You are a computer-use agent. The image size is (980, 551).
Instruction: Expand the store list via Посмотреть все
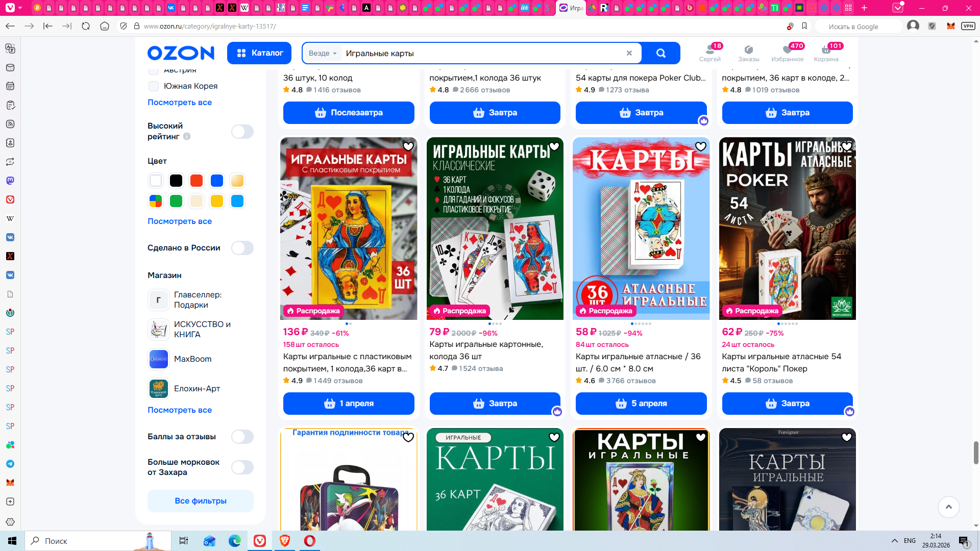pyautogui.click(x=180, y=410)
